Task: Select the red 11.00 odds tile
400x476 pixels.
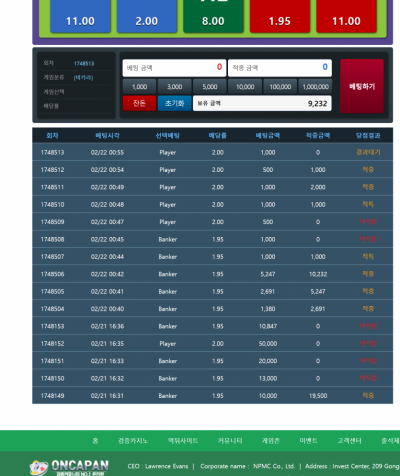Action: [x=346, y=16]
